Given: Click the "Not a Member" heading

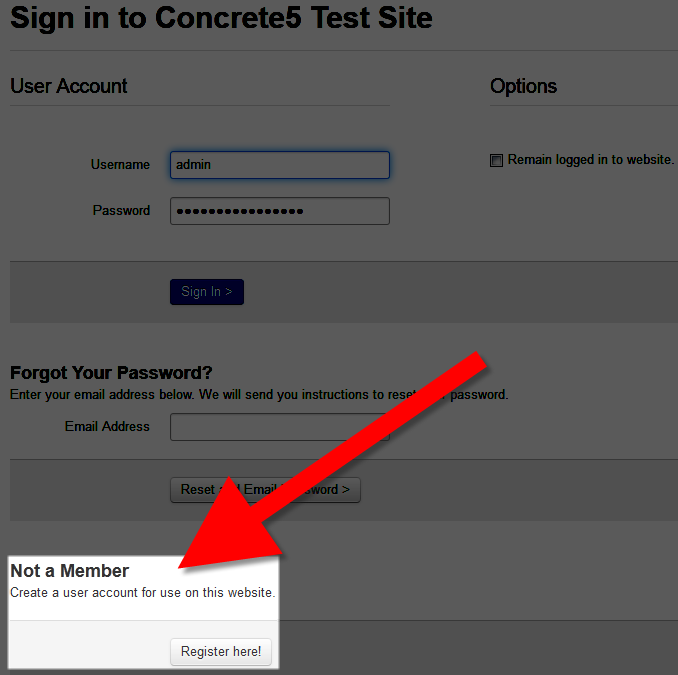Looking at the screenshot, I should pyautogui.click(x=70, y=571).
